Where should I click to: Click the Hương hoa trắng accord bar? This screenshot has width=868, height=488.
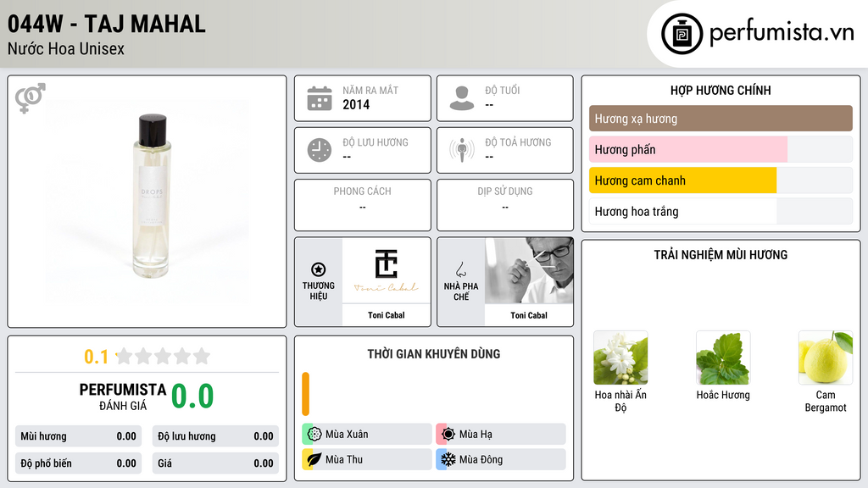point(721,211)
